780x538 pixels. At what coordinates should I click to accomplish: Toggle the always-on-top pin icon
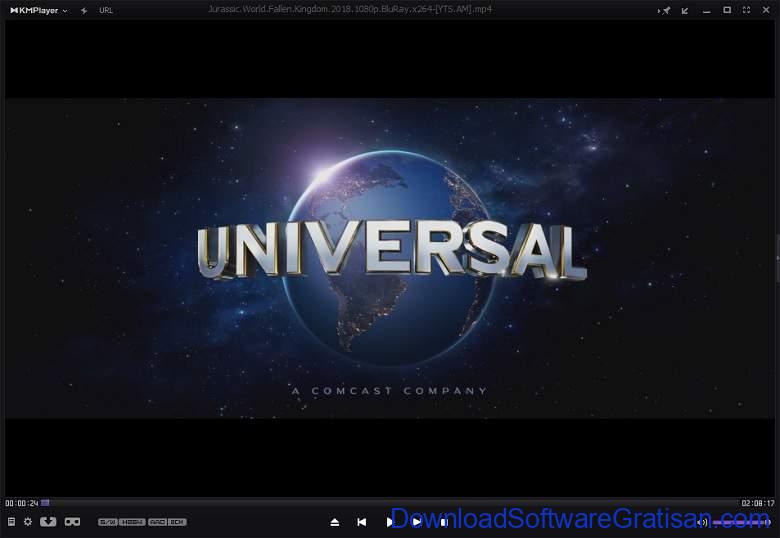pyautogui.click(x=665, y=10)
